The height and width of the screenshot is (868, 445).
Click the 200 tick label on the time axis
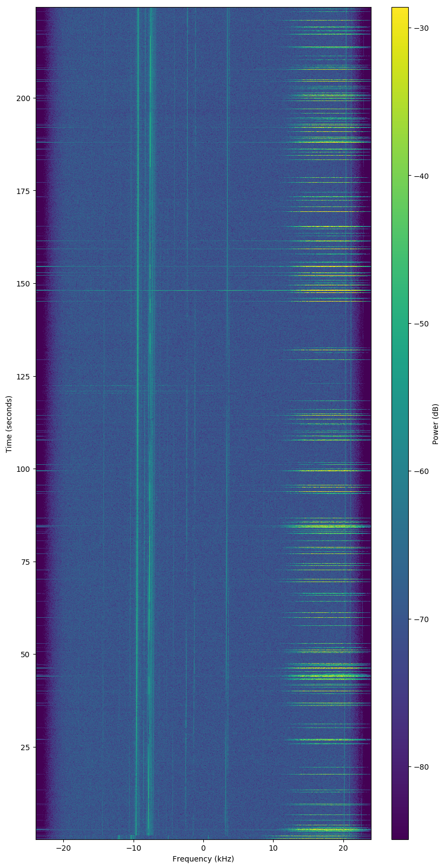point(23,98)
